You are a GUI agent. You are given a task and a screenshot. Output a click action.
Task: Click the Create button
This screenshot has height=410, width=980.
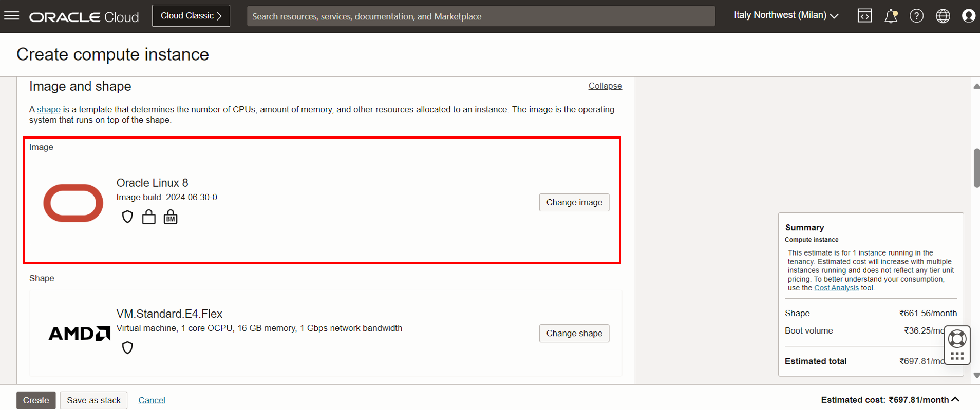[x=36, y=400]
